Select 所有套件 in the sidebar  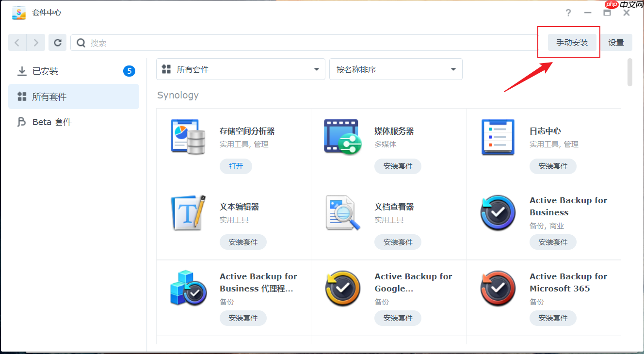pyautogui.click(x=74, y=97)
